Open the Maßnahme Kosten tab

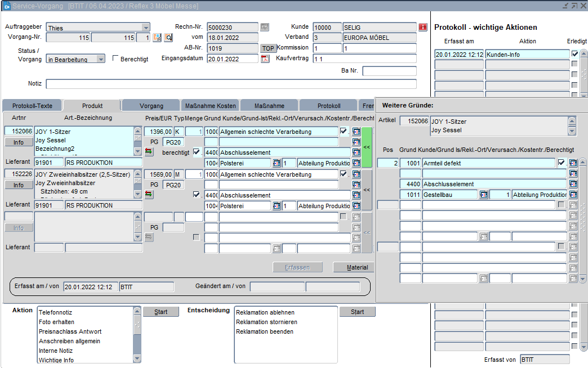(x=210, y=106)
